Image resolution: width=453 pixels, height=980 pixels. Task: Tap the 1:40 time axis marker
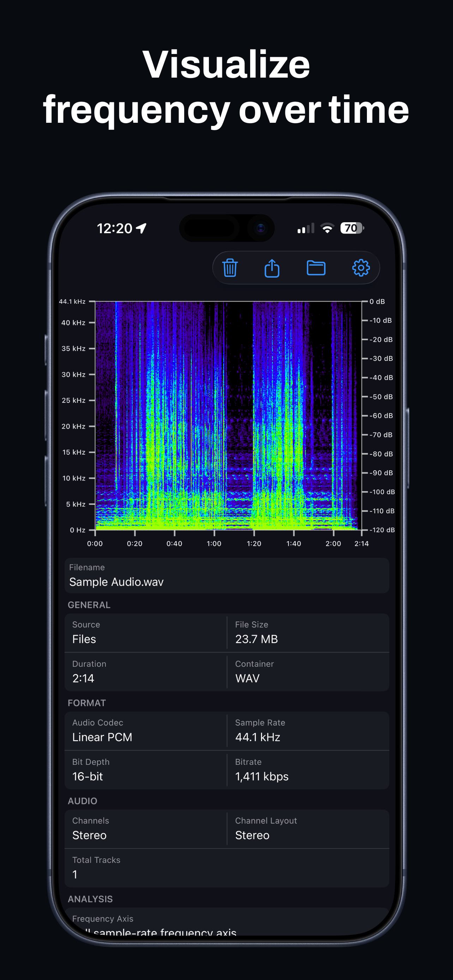pos(294,544)
